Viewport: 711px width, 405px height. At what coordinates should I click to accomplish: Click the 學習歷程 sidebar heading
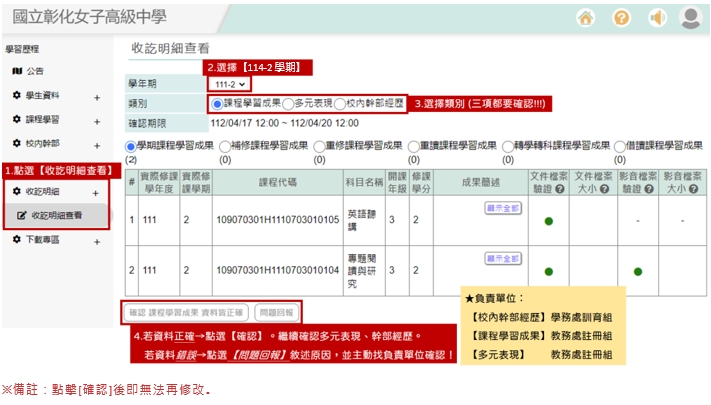click(22, 49)
